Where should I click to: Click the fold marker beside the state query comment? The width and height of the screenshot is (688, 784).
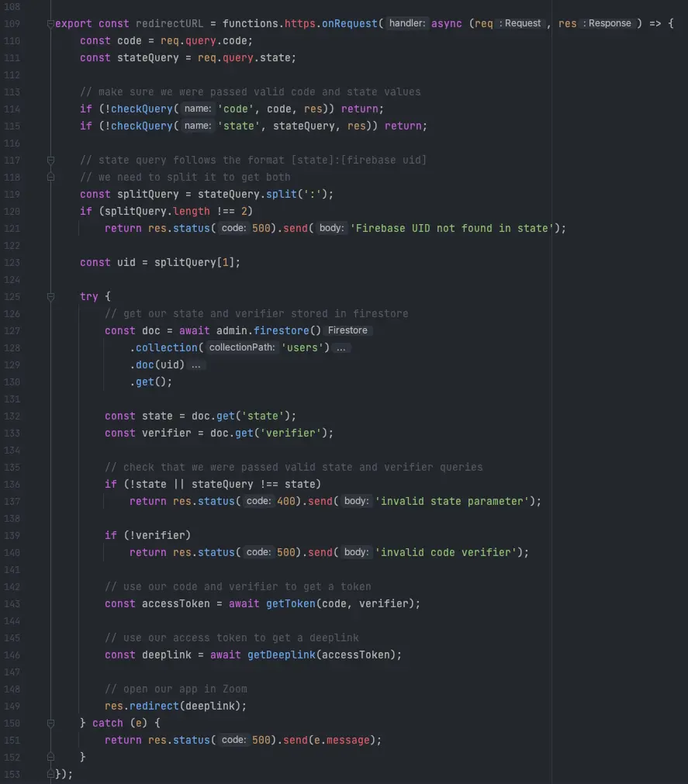pyautogui.click(x=49, y=160)
